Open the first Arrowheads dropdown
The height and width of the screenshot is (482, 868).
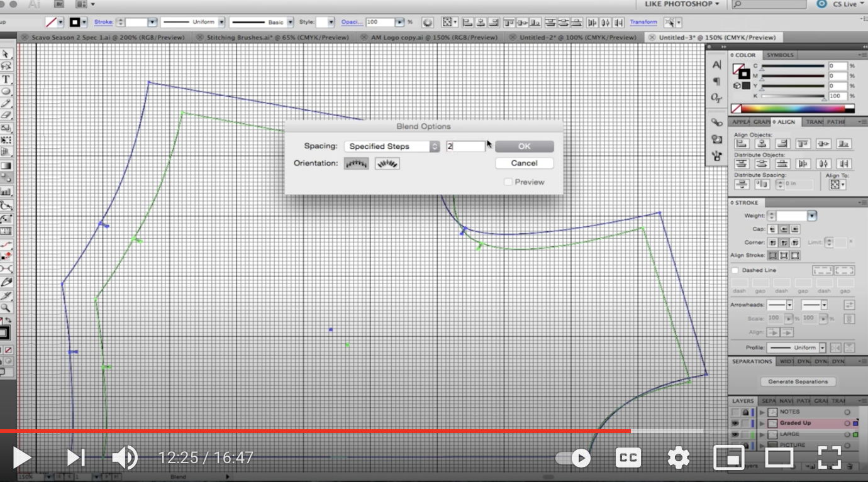[780, 305]
